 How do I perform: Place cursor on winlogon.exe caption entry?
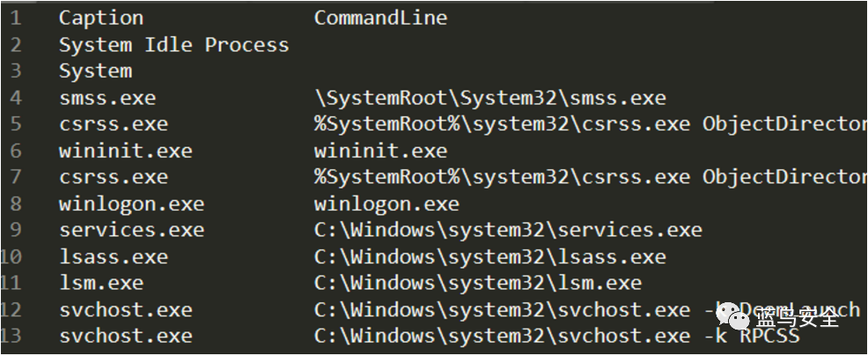coord(131,204)
